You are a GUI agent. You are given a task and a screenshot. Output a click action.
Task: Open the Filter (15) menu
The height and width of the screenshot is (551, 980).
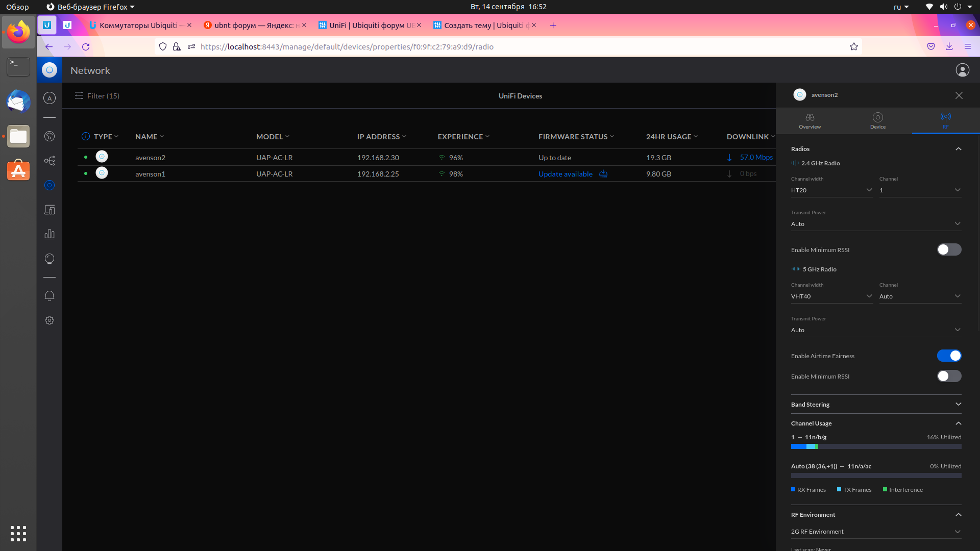[x=97, y=96]
